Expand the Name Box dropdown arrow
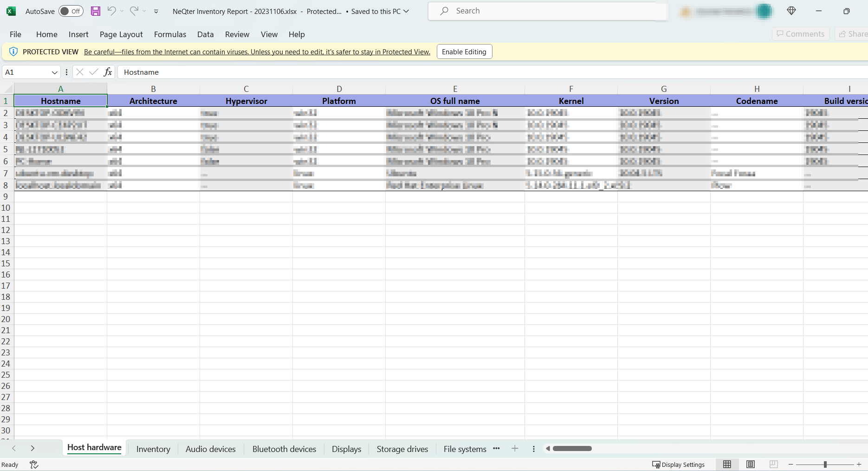Screen dimensions: 868x471 pyautogui.click(x=54, y=72)
